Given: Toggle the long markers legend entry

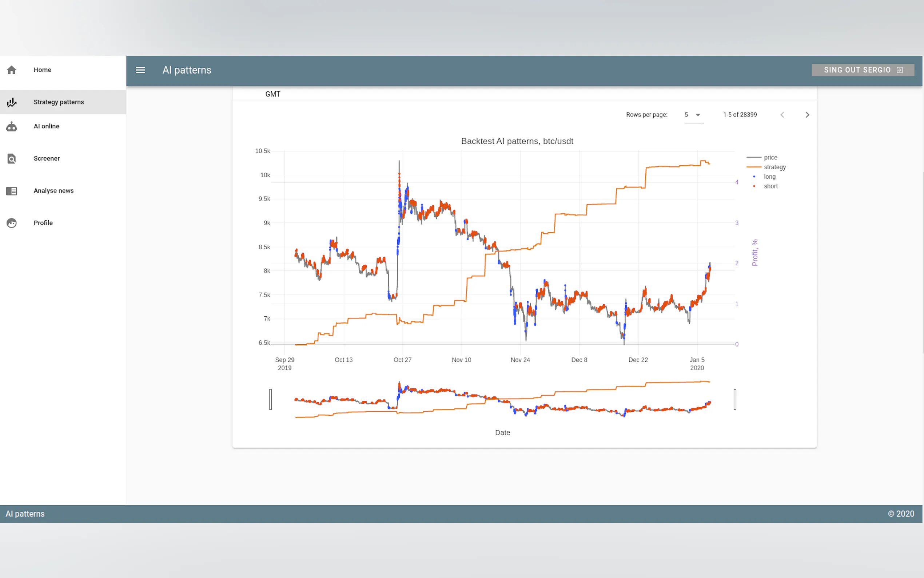Looking at the screenshot, I should 769,177.
